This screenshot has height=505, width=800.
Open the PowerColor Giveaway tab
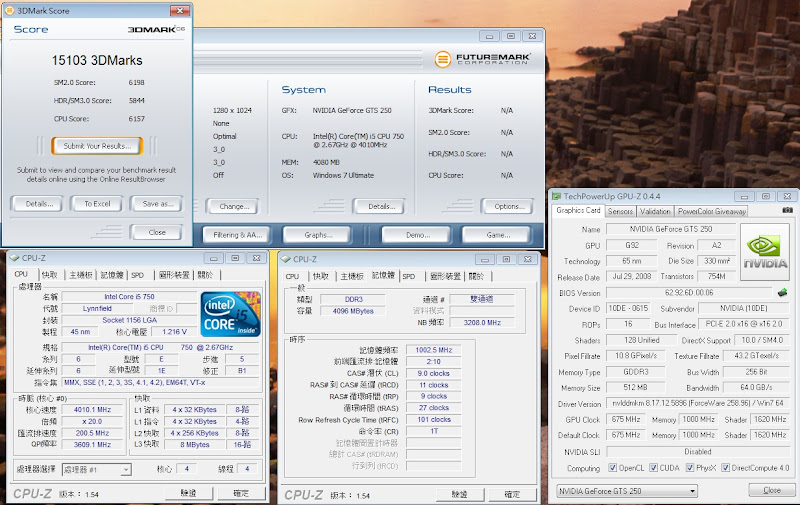(712, 211)
